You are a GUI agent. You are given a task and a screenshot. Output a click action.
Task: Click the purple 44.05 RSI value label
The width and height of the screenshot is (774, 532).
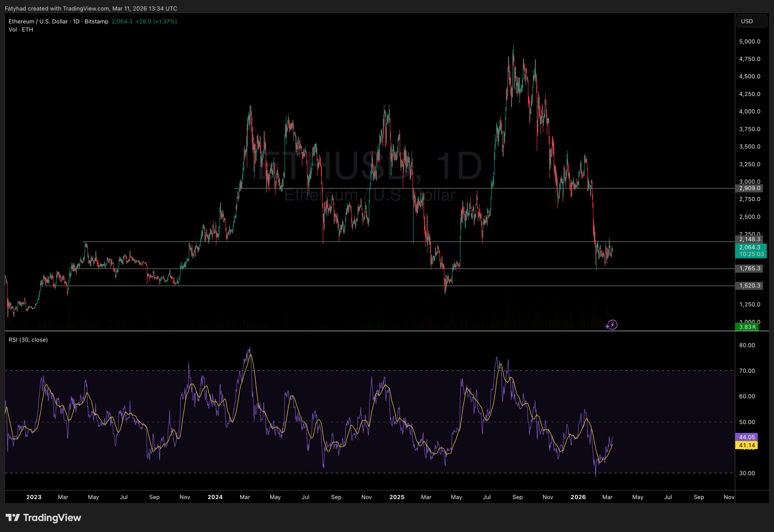coord(747,437)
